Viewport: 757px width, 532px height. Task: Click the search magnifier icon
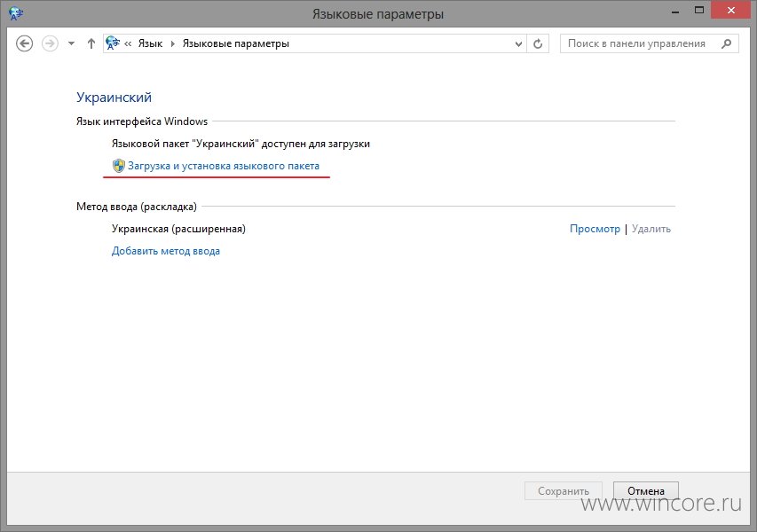click(726, 43)
